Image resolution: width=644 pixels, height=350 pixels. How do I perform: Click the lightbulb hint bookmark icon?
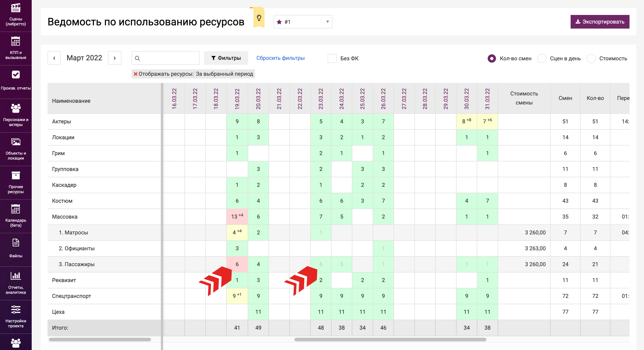[259, 18]
